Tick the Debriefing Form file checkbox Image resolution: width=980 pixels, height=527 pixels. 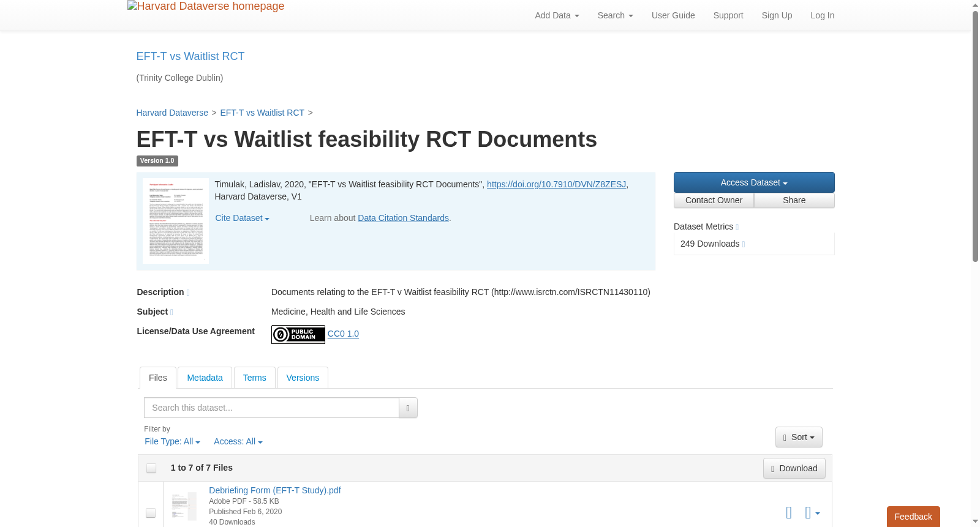tap(151, 513)
